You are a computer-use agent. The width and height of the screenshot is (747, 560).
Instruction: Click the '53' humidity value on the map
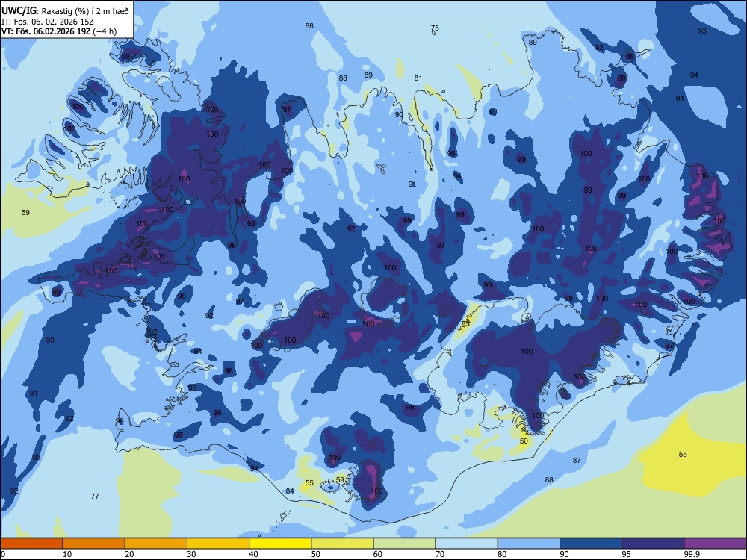[x=465, y=323]
